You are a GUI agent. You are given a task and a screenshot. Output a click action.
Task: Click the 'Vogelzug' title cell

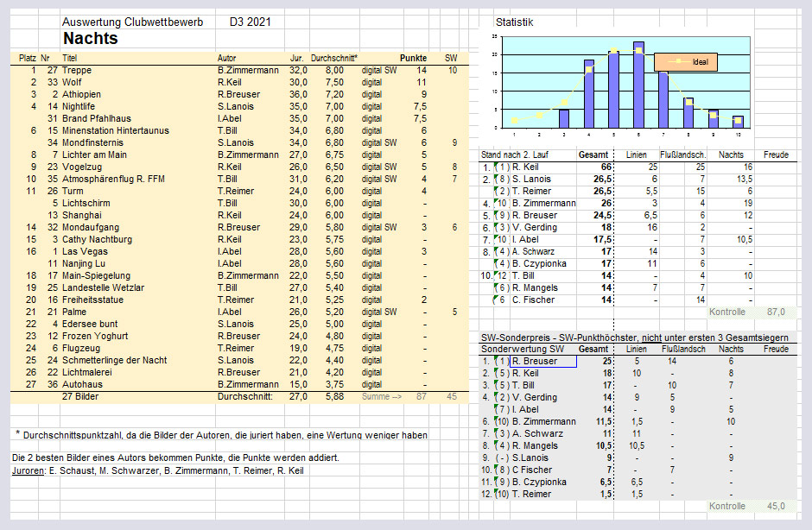(x=82, y=167)
